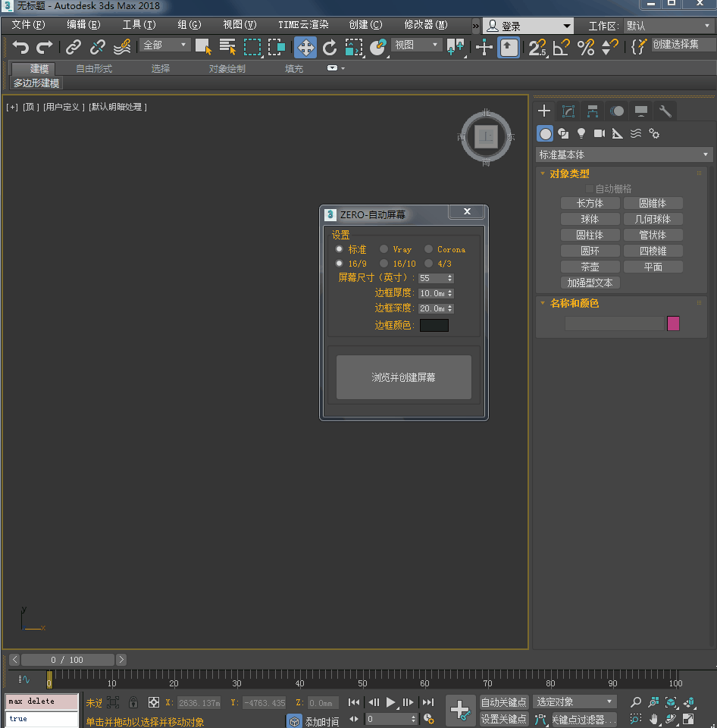Click the Select and Rotate tool

330,48
